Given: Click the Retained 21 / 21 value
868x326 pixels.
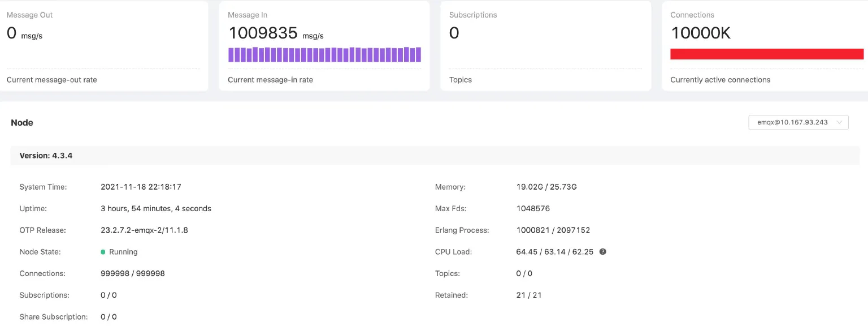Looking at the screenshot, I should point(529,295).
